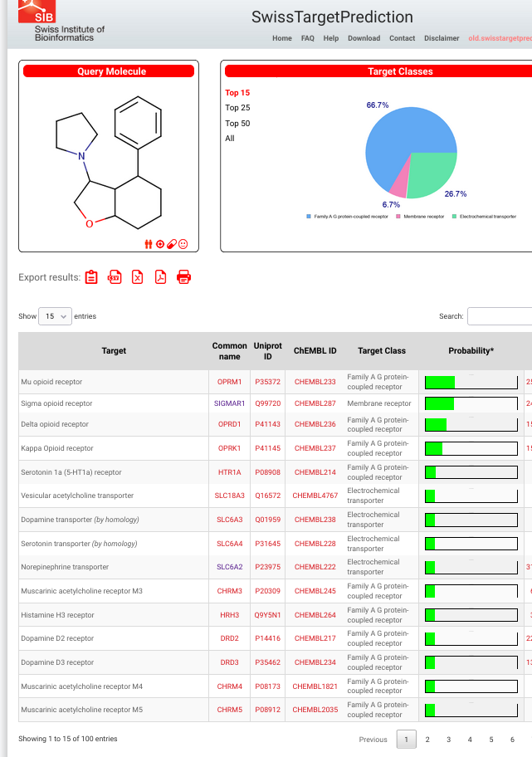This screenshot has height=757, width=532.
Task: Open the Contact page
Action: 403,38
